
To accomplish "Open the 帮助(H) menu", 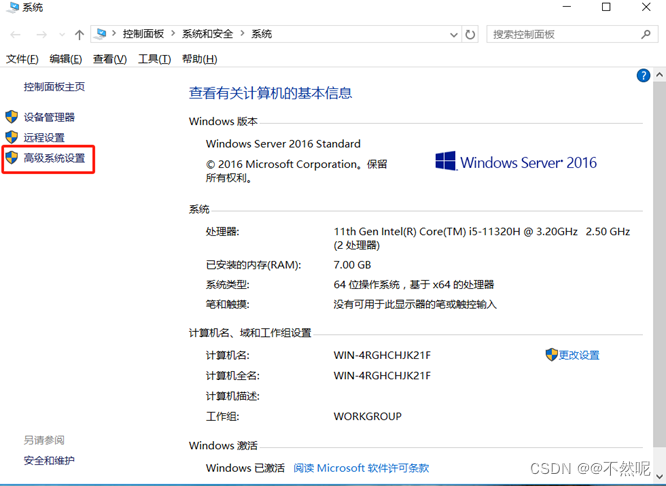I will 200,59.
